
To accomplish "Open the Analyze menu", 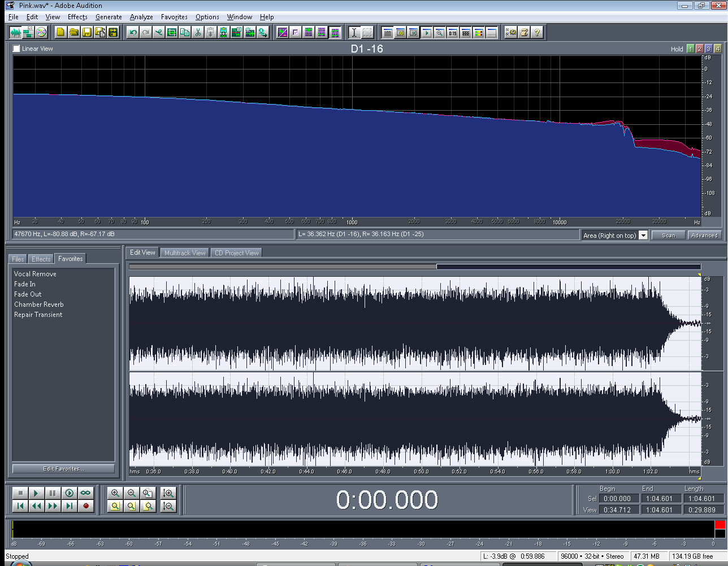I will click(141, 17).
